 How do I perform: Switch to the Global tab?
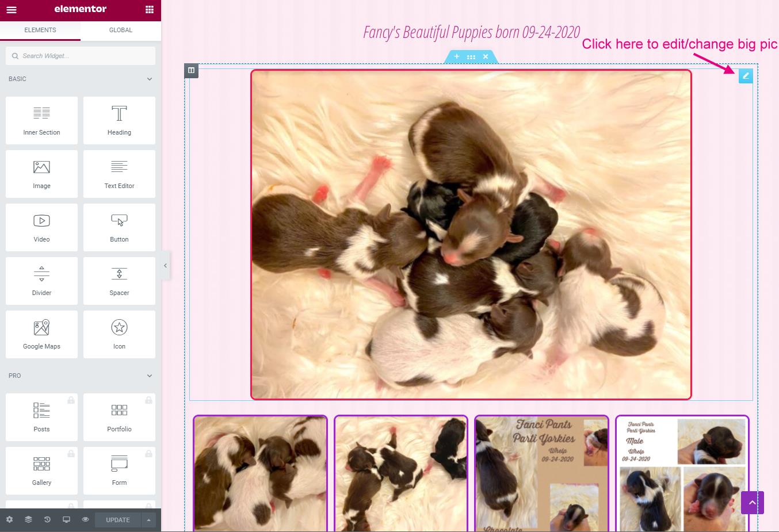coord(121,30)
